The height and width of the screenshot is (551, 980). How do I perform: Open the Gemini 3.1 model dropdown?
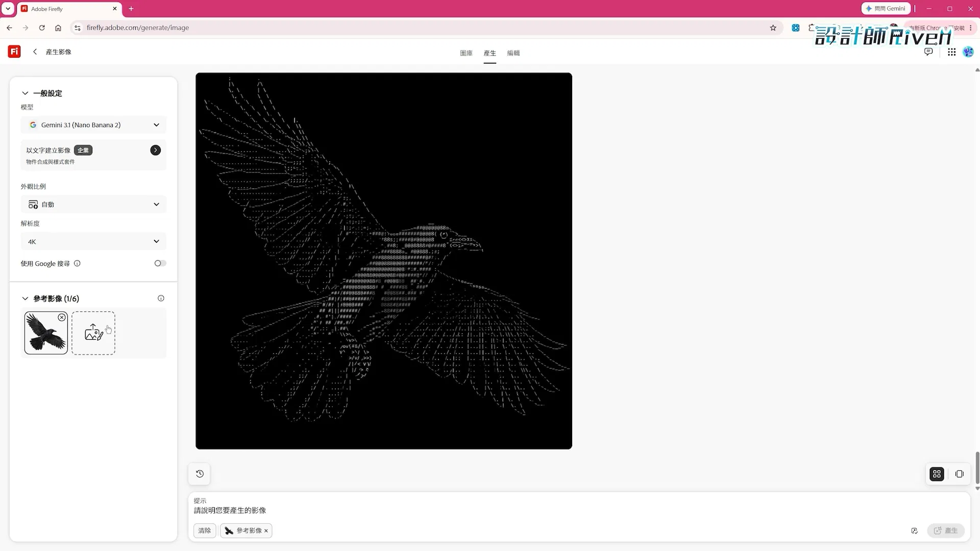click(94, 125)
